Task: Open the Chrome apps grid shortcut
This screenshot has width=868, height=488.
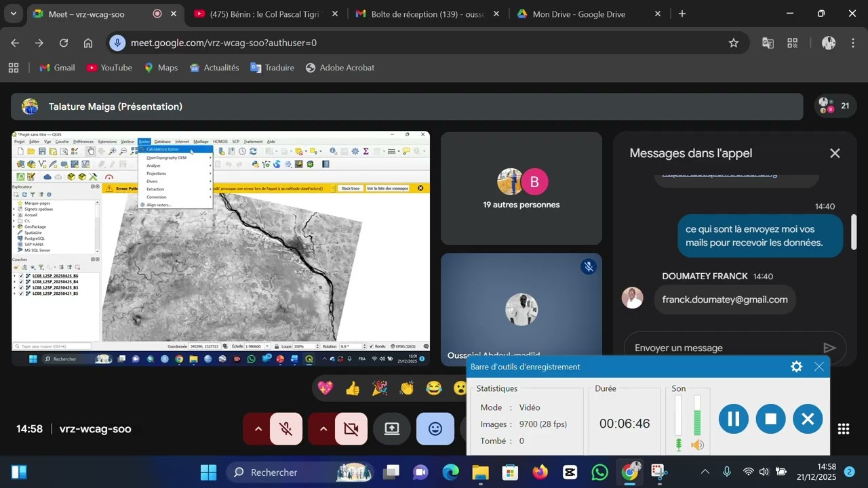Action: (x=14, y=68)
